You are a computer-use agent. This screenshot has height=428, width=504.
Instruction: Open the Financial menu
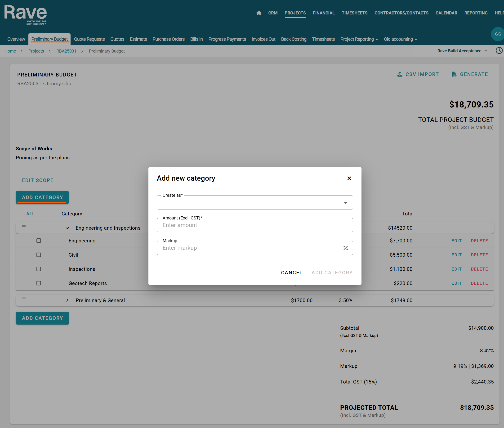[x=323, y=13]
